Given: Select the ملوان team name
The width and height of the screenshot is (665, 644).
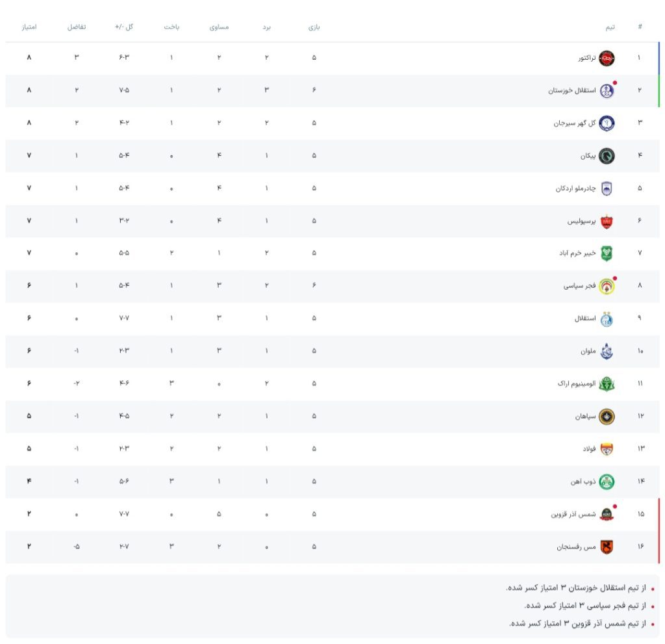Looking at the screenshot, I should [588, 351].
